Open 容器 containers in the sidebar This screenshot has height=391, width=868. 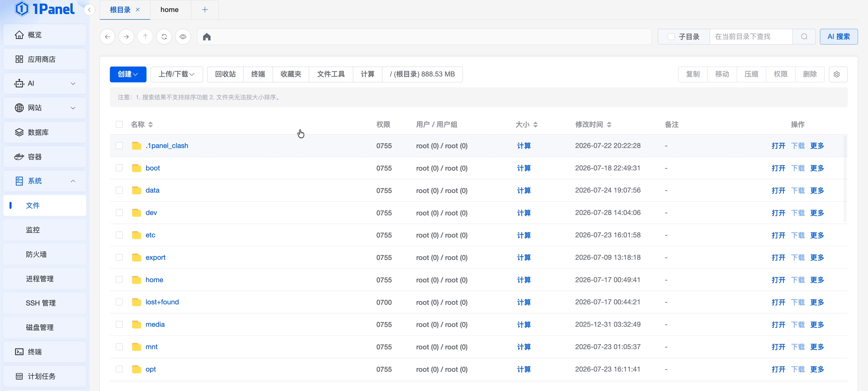pyautogui.click(x=45, y=157)
